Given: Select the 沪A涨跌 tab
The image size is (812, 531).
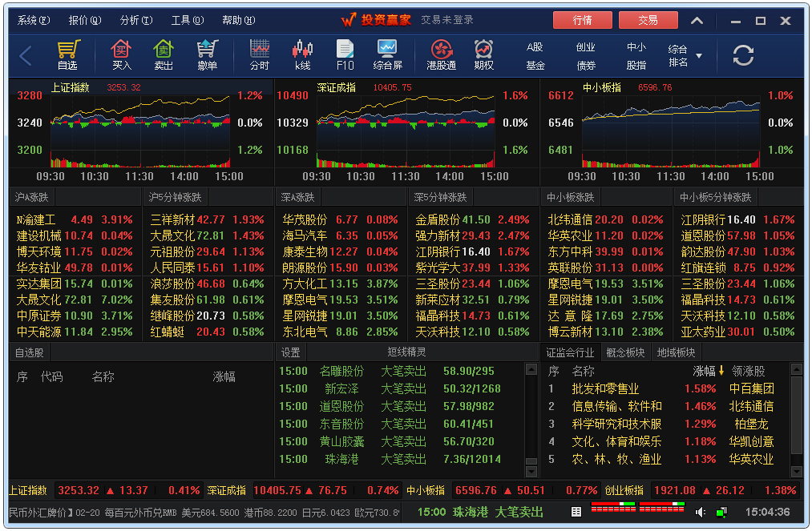Looking at the screenshot, I should point(31,197).
